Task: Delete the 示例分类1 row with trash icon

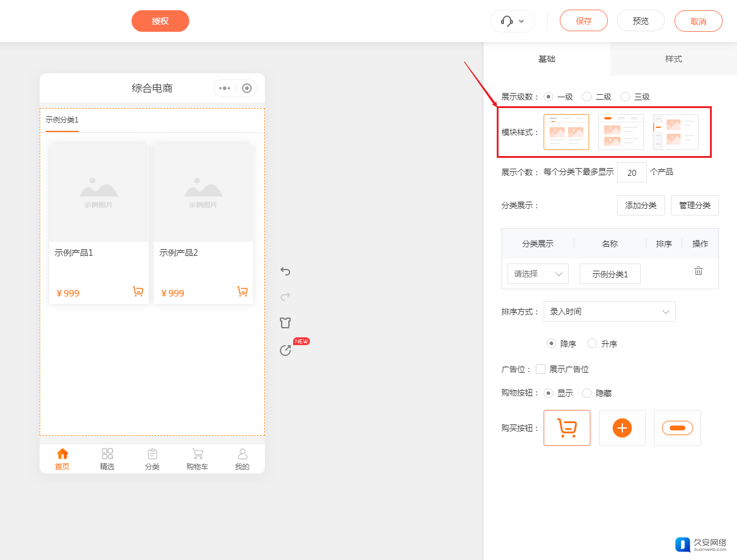Action: point(699,271)
